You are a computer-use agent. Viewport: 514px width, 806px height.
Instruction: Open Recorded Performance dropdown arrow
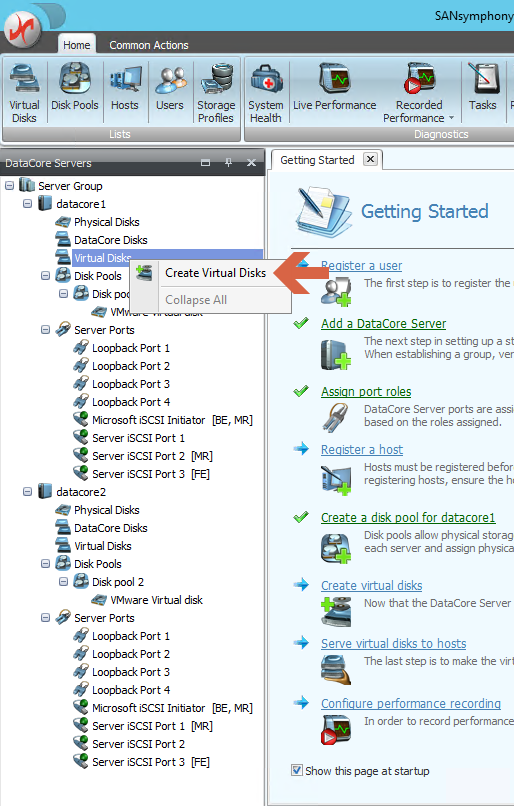[x=451, y=118]
